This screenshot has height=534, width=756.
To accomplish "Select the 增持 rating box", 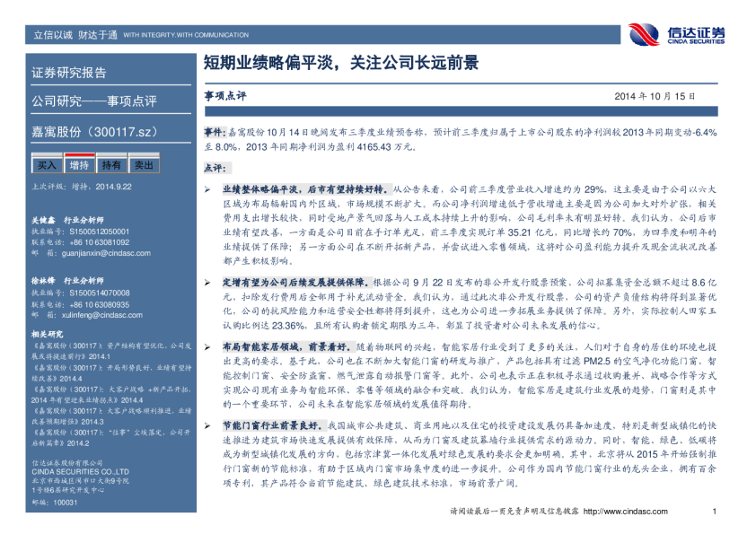I will pos(79,165).
